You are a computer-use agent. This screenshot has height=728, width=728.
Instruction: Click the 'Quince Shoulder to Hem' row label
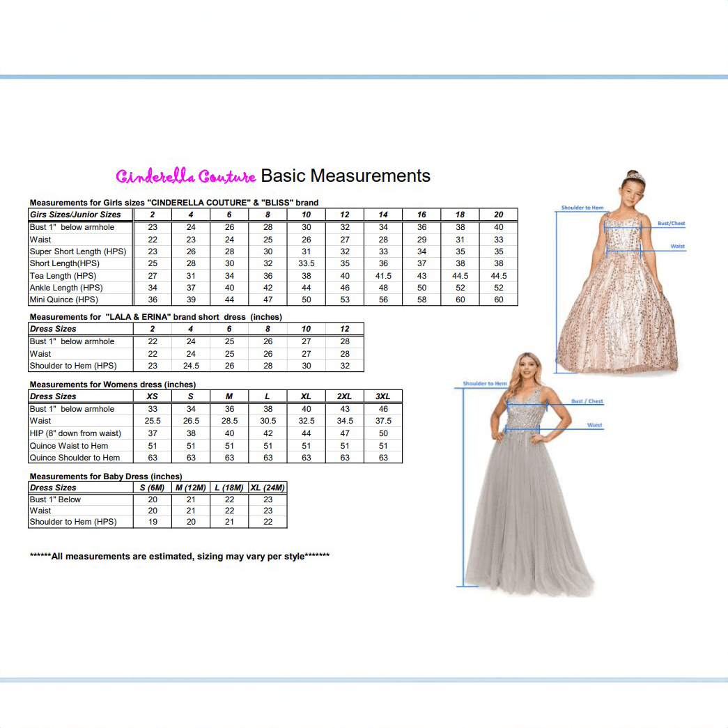(75, 457)
